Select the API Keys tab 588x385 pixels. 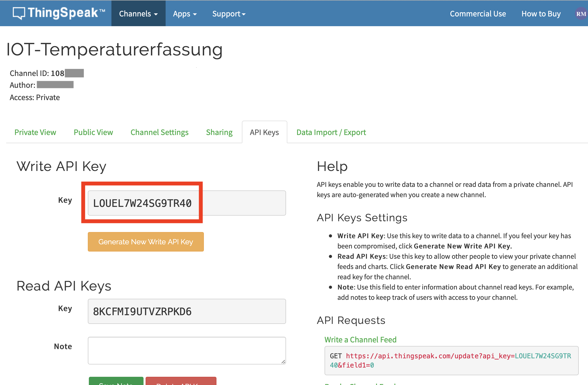coord(264,132)
